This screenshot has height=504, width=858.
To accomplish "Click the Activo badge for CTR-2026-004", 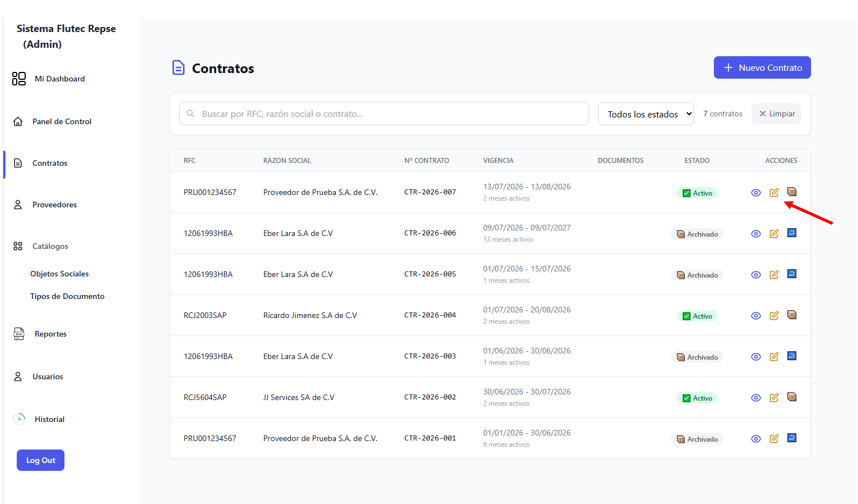I will click(697, 316).
